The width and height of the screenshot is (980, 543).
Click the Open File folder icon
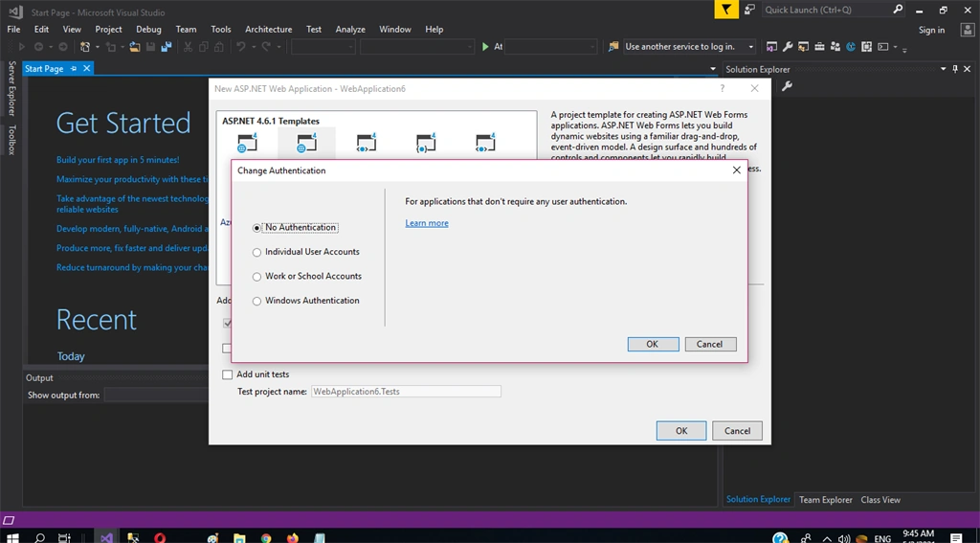pyautogui.click(x=134, y=47)
